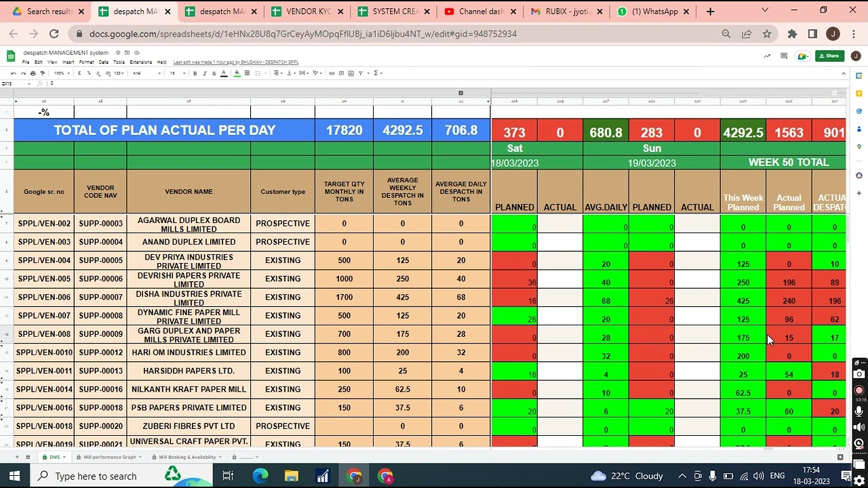This screenshot has height=488, width=868.
Task: Open the fill color picker
Action: coord(237,73)
